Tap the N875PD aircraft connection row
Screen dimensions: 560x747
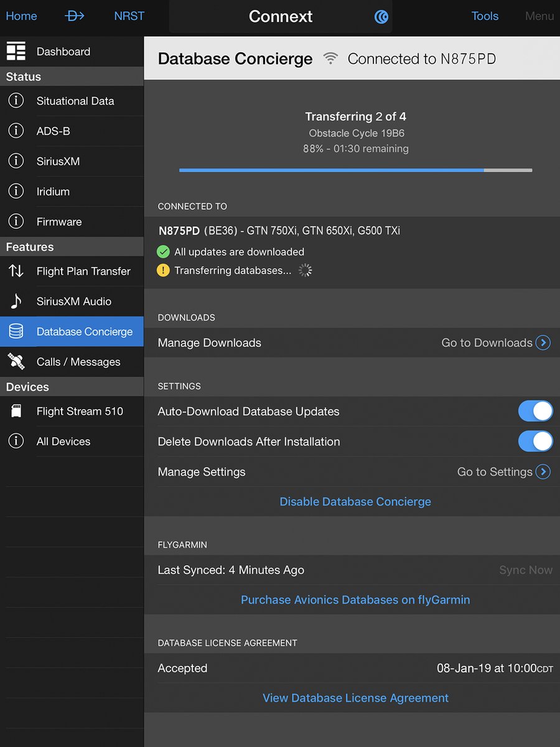(352, 252)
